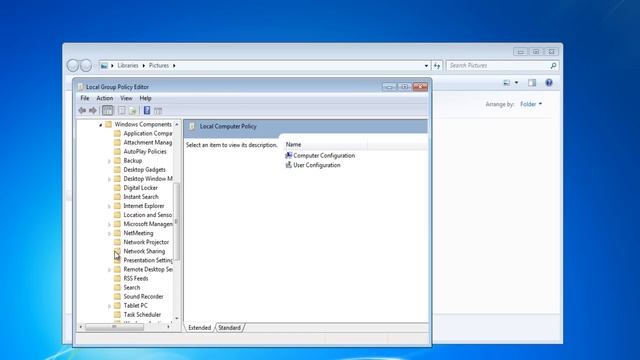Select the User Configuration icon
The width and height of the screenshot is (640, 360).
(289, 165)
